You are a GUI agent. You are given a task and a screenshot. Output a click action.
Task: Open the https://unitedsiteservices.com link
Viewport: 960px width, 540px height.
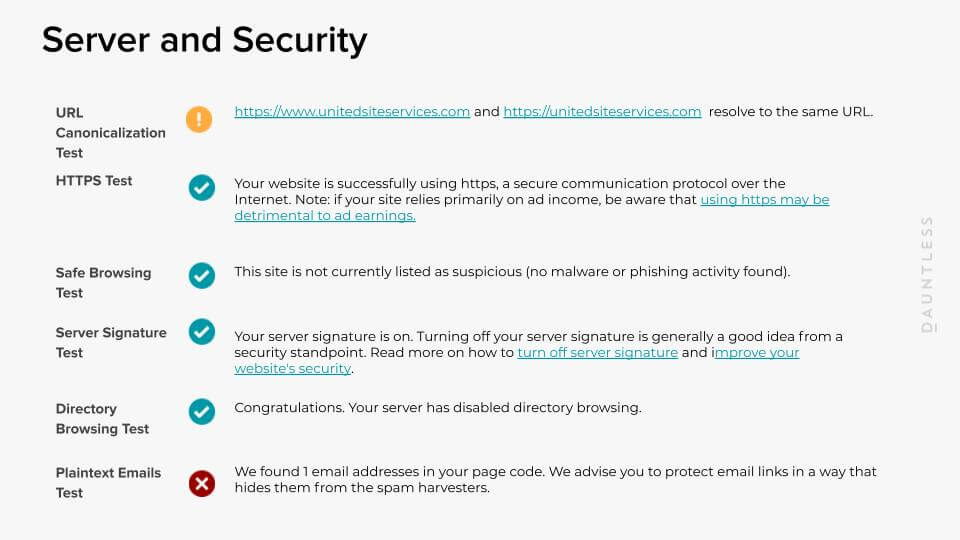(x=602, y=112)
